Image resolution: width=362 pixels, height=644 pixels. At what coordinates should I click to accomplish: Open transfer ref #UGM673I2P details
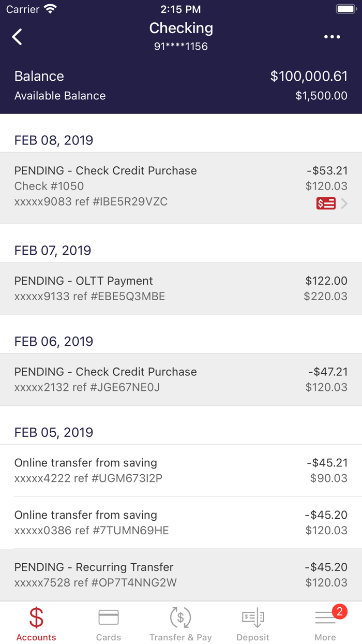point(181,470)
